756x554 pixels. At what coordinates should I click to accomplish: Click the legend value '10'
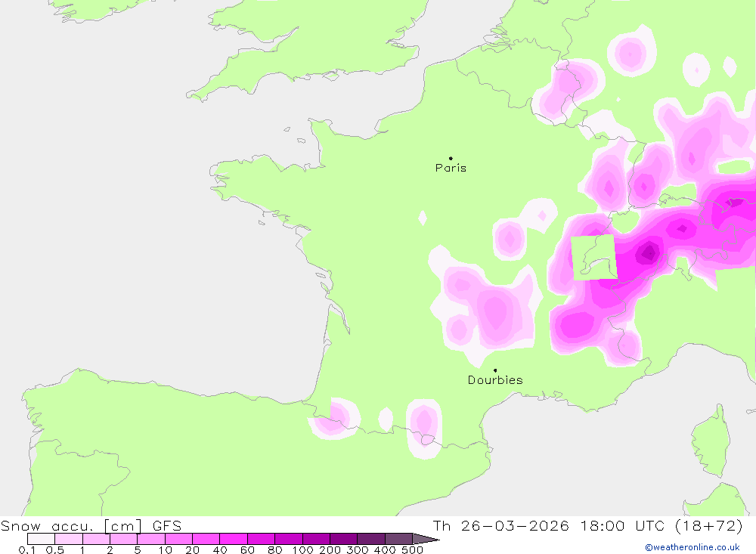point(166,550)
